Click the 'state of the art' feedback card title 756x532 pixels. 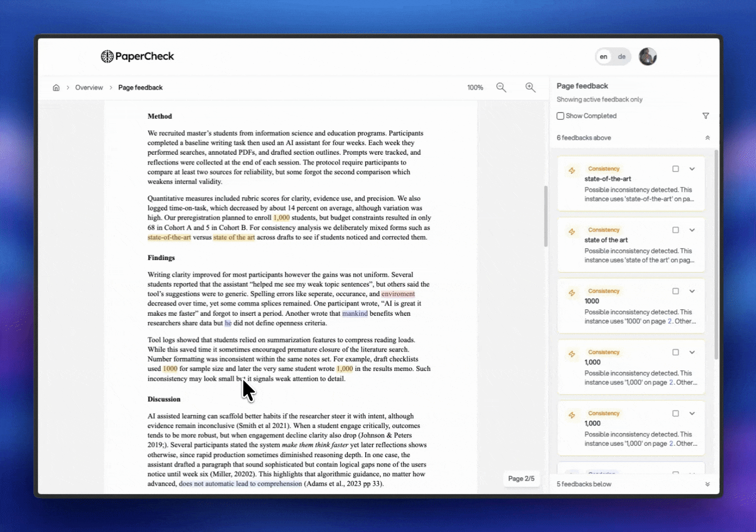[x=606, y=240]
